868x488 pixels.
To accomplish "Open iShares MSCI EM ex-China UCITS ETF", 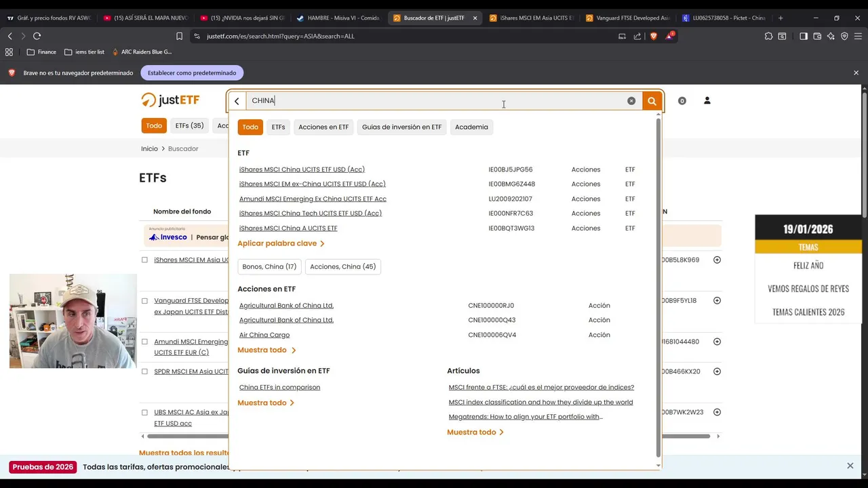I will point(312,184).
